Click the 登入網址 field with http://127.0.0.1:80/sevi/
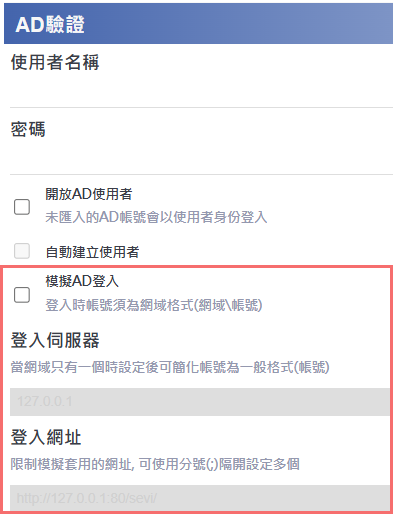This screenshot has height=519, width=393. point(200,498)
